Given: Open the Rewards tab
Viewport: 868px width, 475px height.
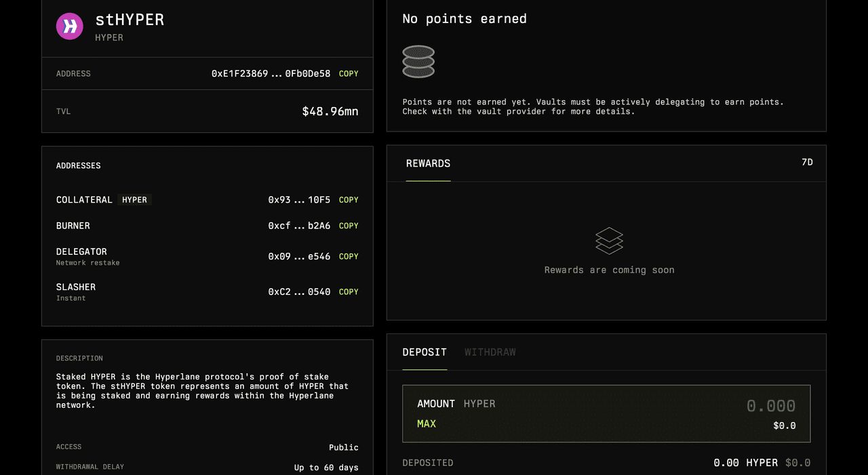Looking at the screenshot, I should point(428,164).
